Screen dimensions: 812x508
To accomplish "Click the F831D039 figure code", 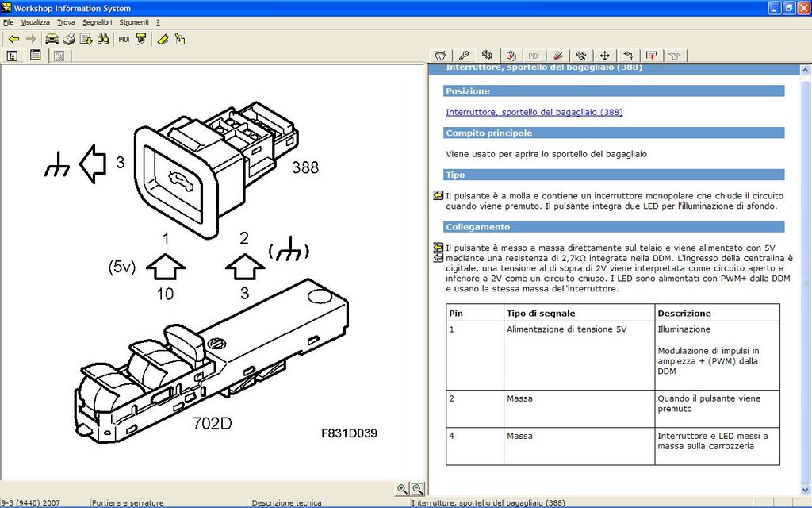I will (x=349, y=433).
